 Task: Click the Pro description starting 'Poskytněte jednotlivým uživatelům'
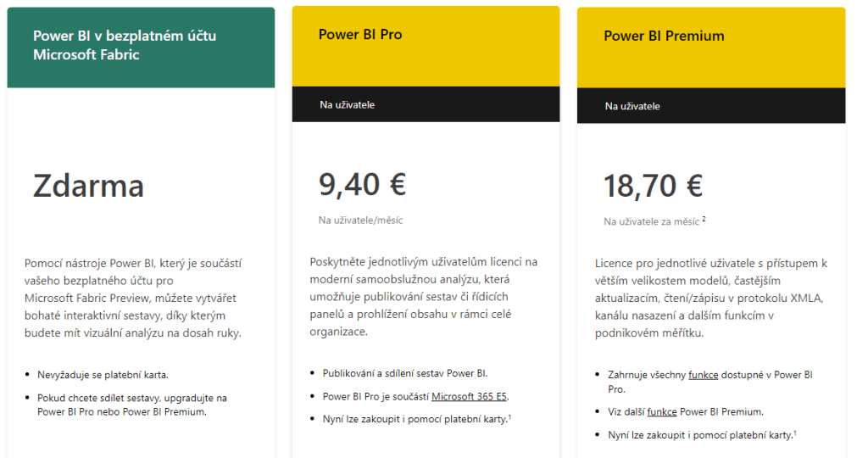(424, 296)
